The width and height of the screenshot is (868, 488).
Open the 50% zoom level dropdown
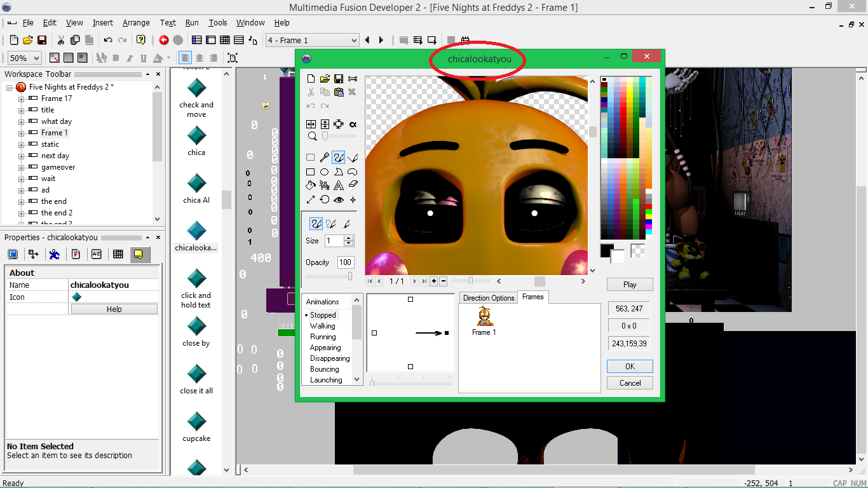[36, 58]
